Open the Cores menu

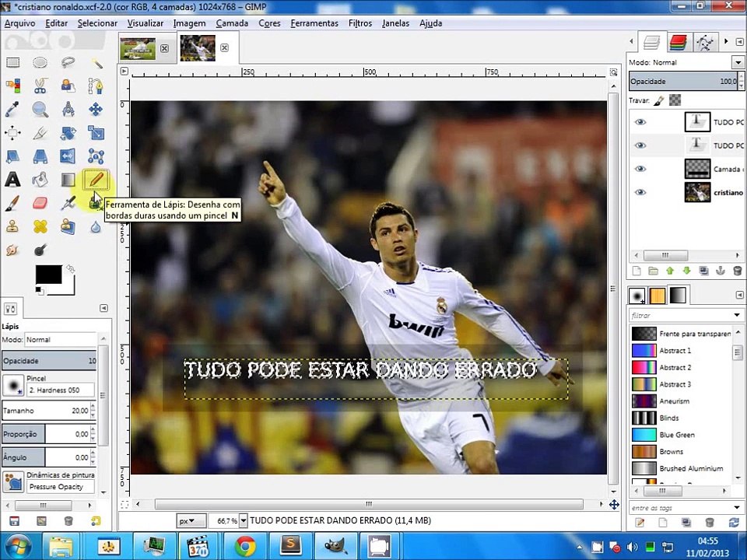point(269,23)
